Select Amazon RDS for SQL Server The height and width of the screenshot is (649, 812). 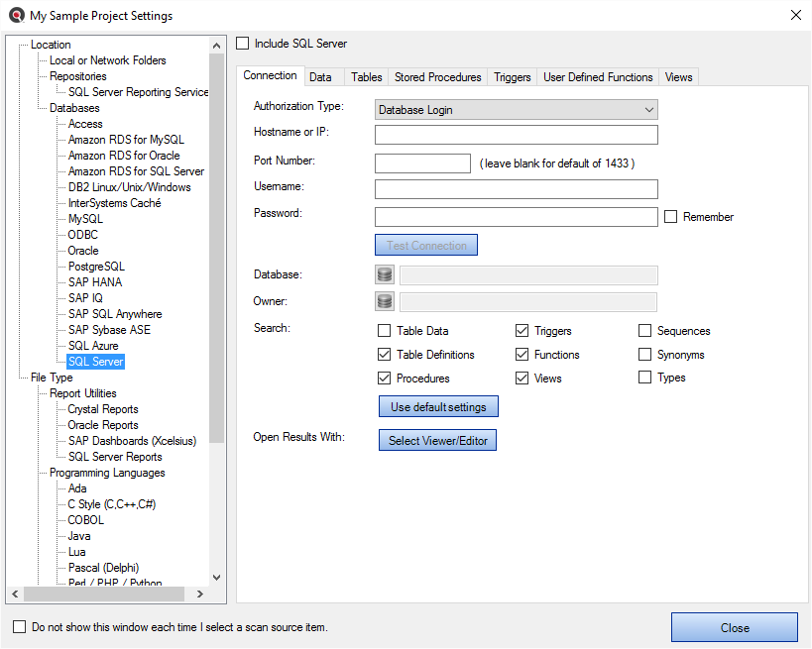pyautogui.click(x=136, y=171)
